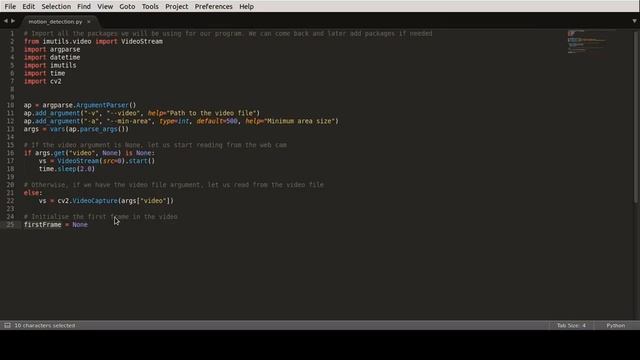The height and width of the screenshot is (360, 640).
Task: Go to previous tab with left arrow
Action: point(6,21)
